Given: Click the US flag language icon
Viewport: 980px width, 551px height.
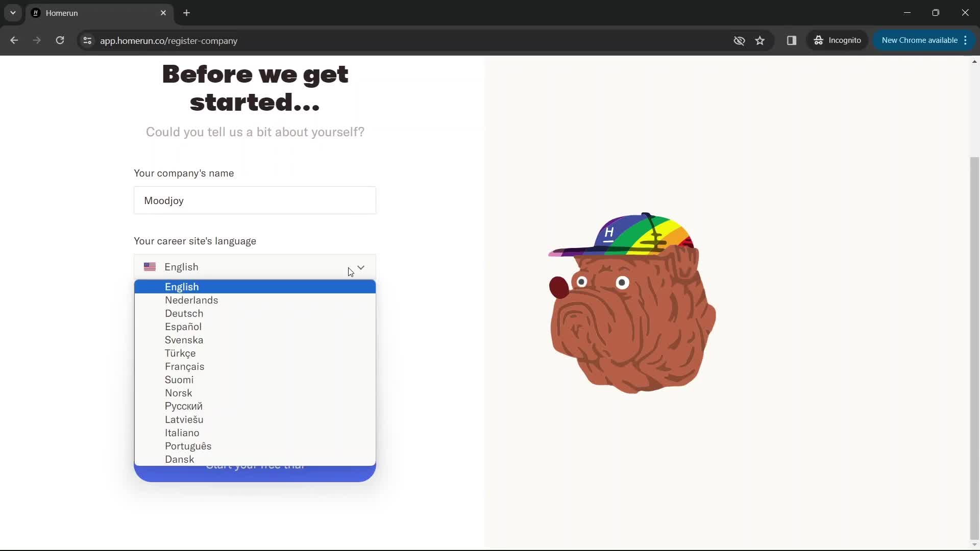Looking at the screenshot, I should pos(150,267).
